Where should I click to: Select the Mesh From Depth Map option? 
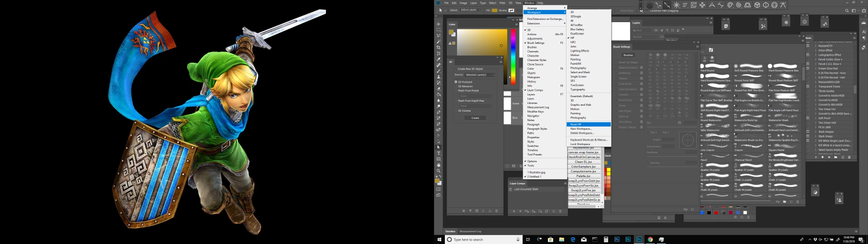pyautogui.click(x=456, y=101)
